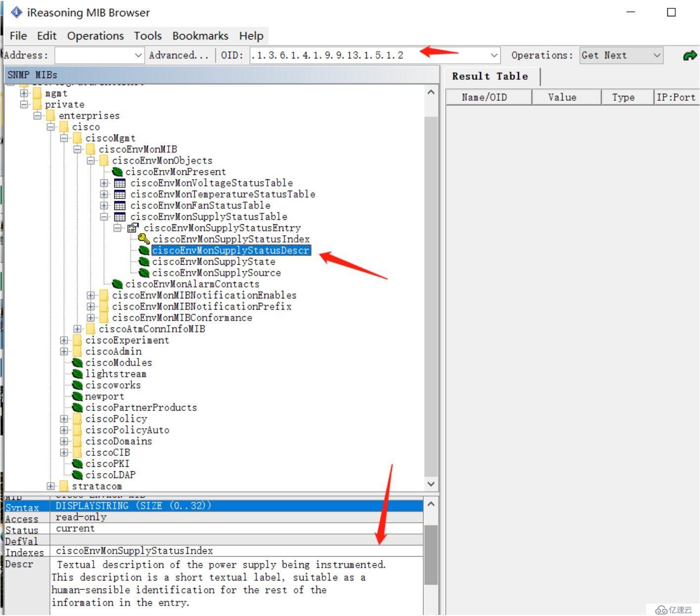Click the details pane scrollbar thumb
Viewport: 700px width, 616px height.
pos(431,554)
